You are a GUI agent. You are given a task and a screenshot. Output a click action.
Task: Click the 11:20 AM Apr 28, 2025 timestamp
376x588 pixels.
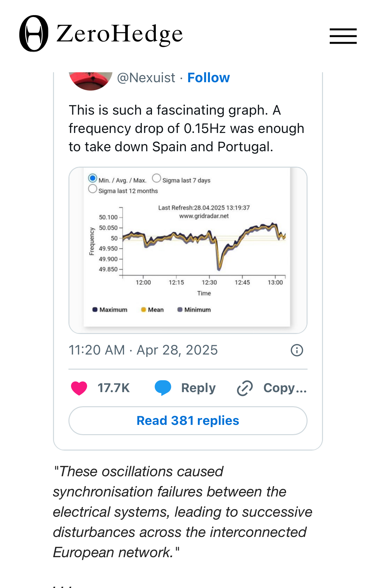click(x=143, y=350)
